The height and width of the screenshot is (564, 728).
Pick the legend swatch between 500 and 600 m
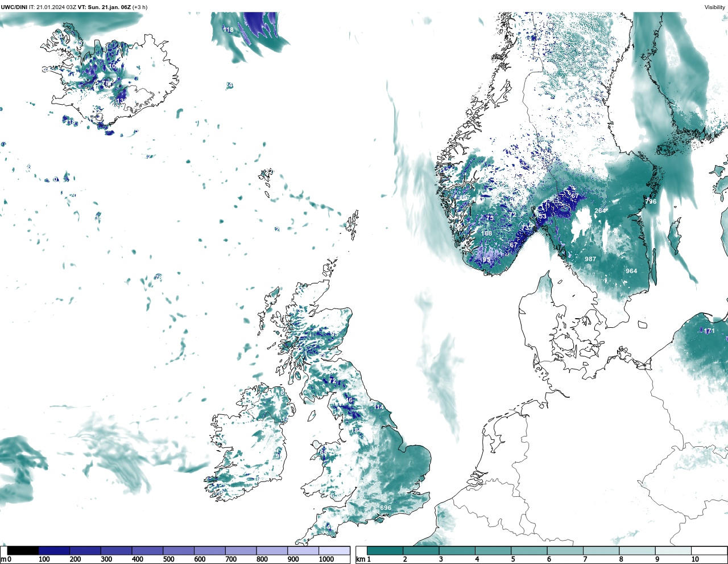click(178, 550)
